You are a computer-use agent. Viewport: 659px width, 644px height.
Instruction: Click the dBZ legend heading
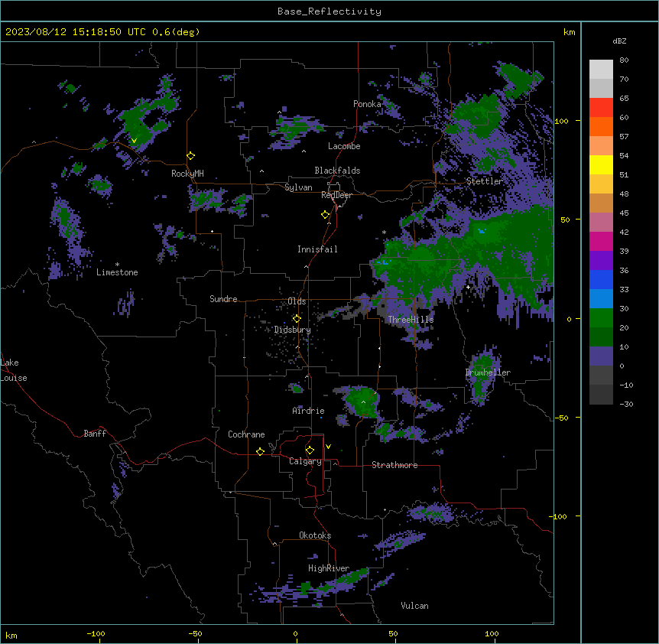pos(619,41)
